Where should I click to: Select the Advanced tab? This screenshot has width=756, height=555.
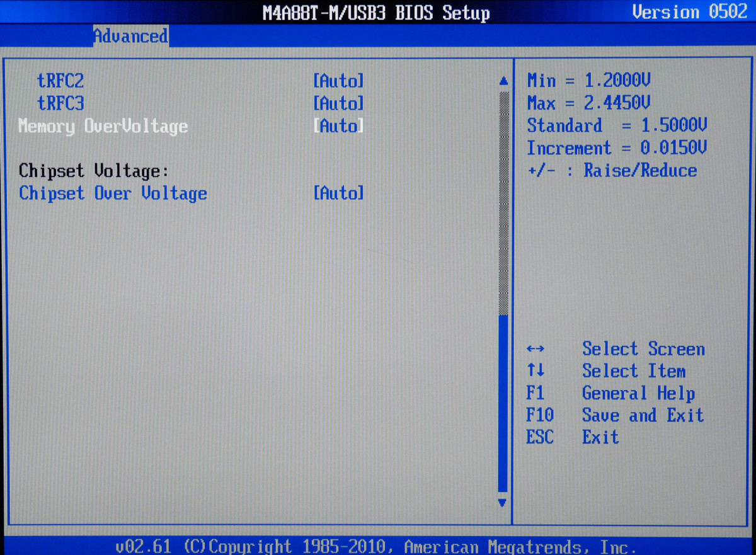coord(130,36)
